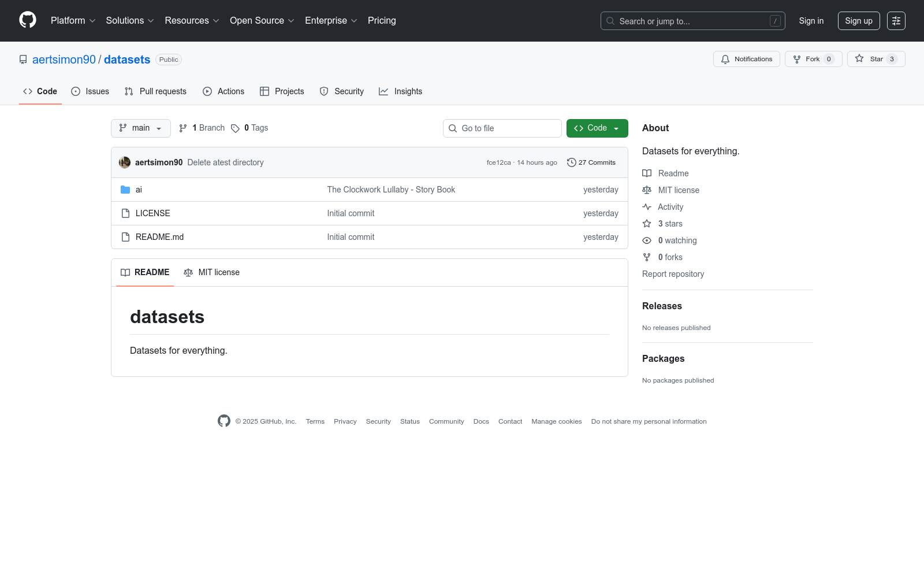Click the Sign up button
924x578 pixels.
coord(859,21)
